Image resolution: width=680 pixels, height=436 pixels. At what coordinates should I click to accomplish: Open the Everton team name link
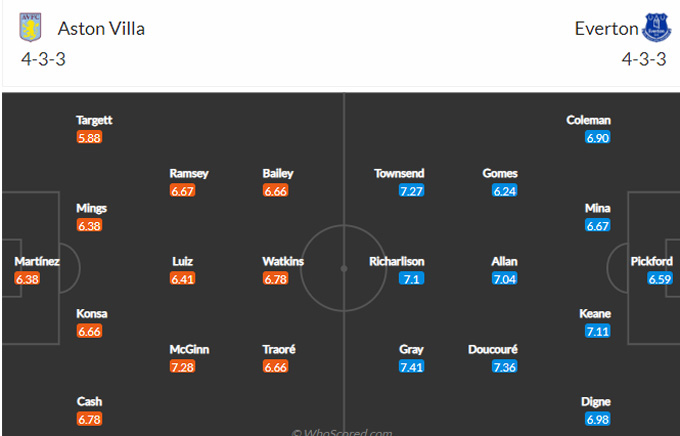point(606,29)
